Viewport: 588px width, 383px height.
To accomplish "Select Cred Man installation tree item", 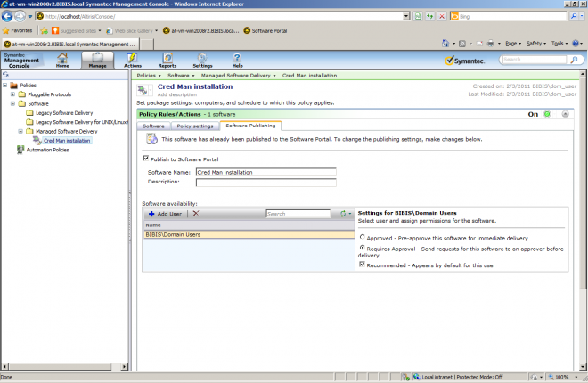I will pos(67,141).
